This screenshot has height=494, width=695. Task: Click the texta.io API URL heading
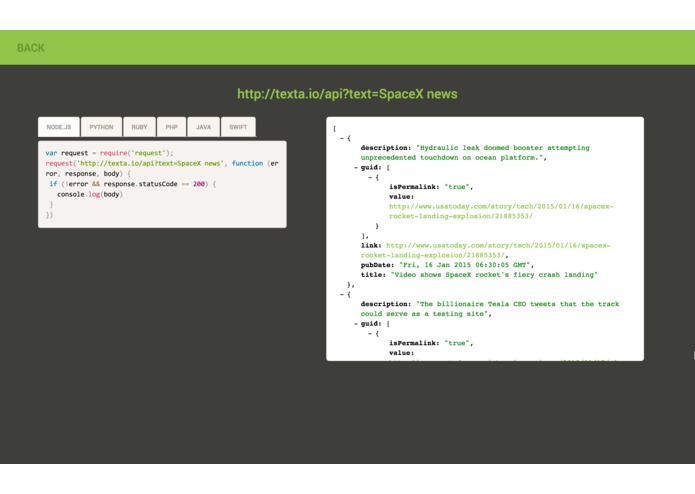pyautogui.click(x=347, y=94)
